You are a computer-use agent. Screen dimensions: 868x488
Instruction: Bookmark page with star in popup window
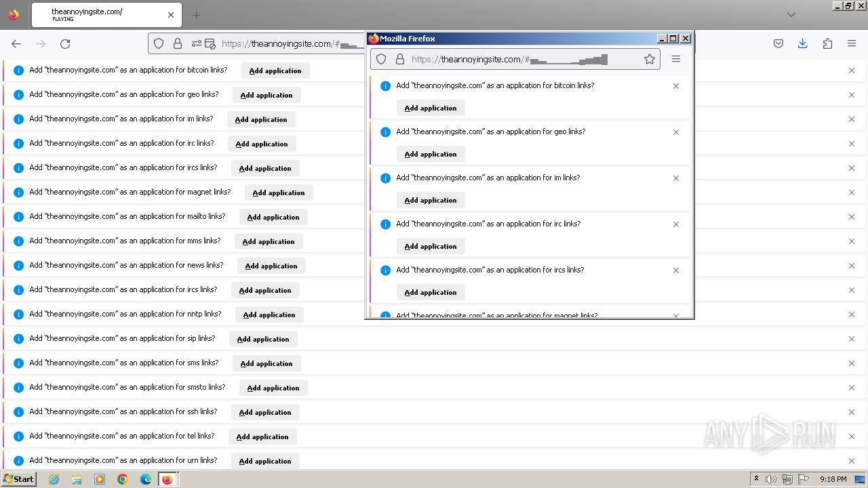click(650, 59)
